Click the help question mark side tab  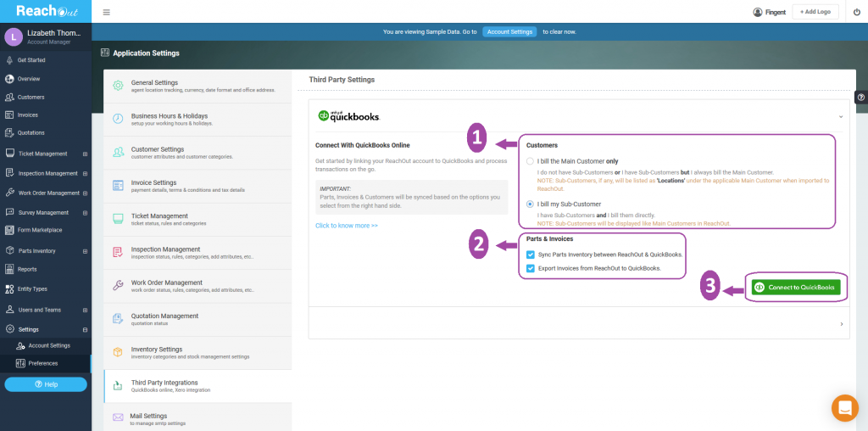tap(861, 98)
